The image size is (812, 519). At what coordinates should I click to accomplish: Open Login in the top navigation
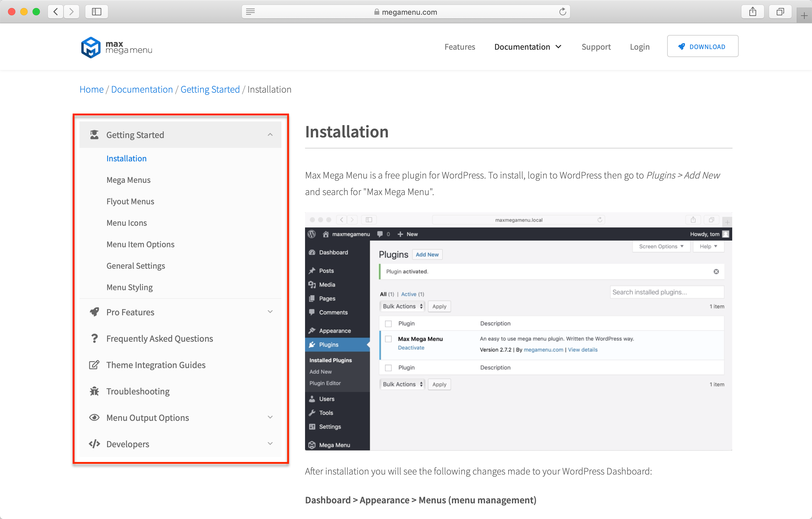pyautogui.click(x=640, y=47)
